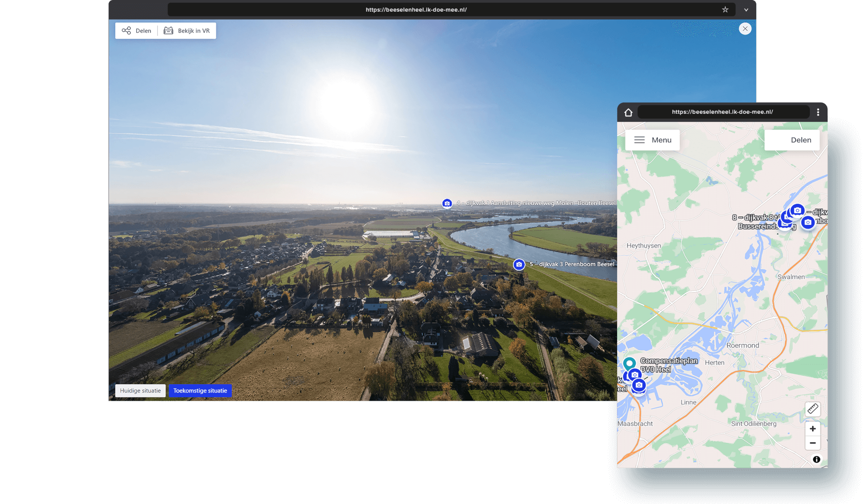The width and height of the screenshot is (864, 504).
Task: Zoom in on the map
Action: pos(813,429)
